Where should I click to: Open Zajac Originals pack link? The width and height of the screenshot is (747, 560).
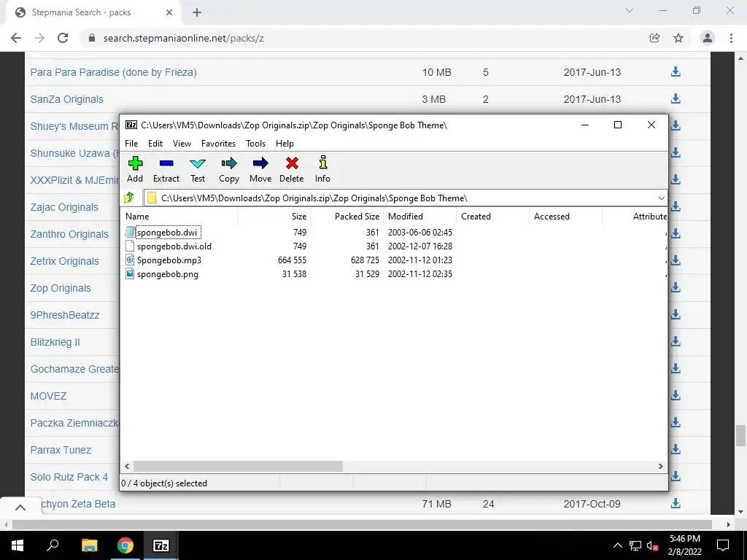64,207
